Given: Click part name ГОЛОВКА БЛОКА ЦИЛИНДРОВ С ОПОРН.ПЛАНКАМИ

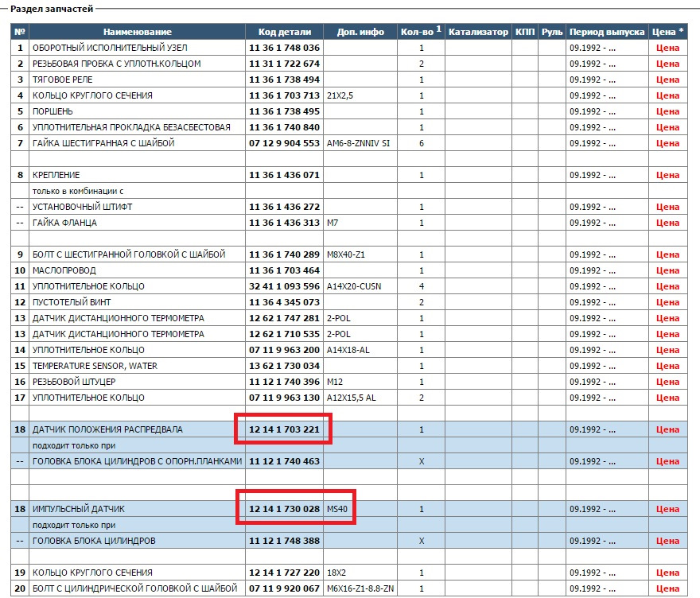Looking at the screenshot, I should (x=137, y=461).
